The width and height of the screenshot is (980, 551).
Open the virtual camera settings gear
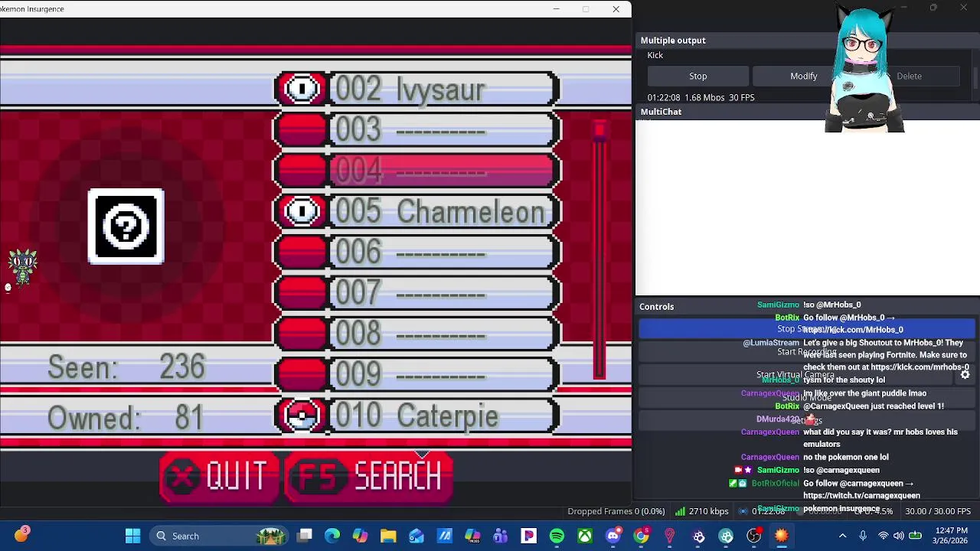(x=965, y=375)
